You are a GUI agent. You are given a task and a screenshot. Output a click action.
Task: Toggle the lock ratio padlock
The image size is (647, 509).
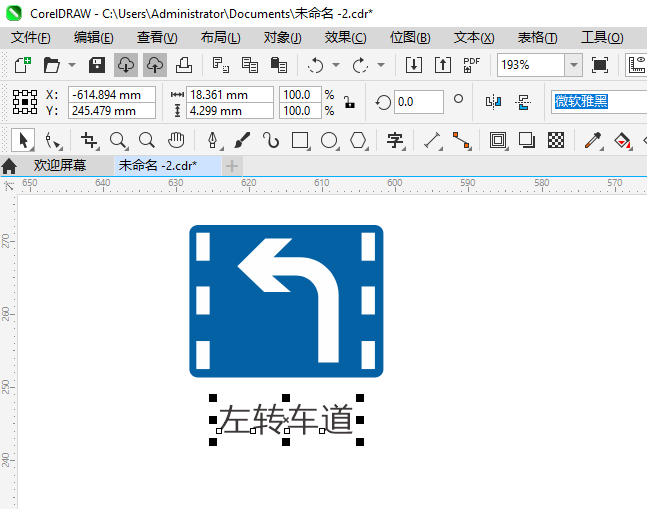pos(349,102)
